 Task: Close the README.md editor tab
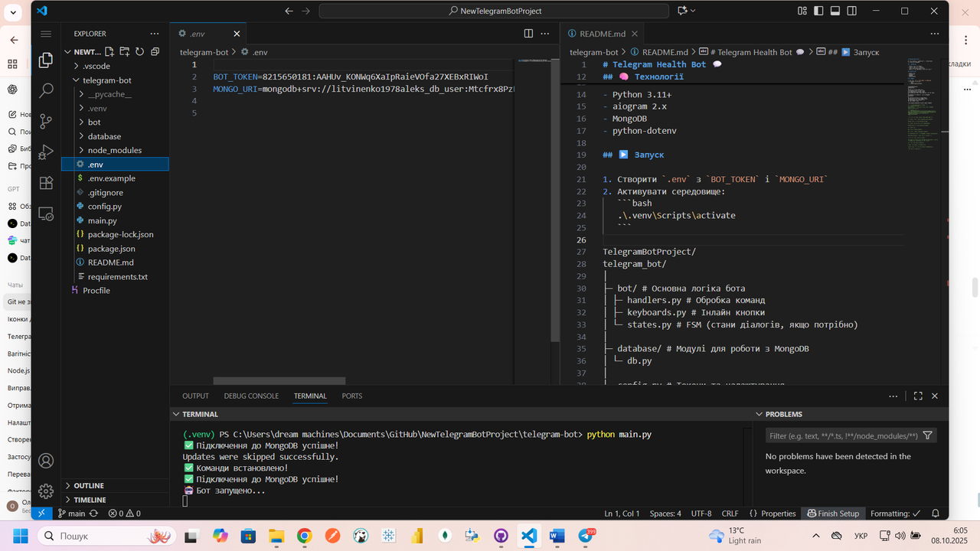click(634, 34)
